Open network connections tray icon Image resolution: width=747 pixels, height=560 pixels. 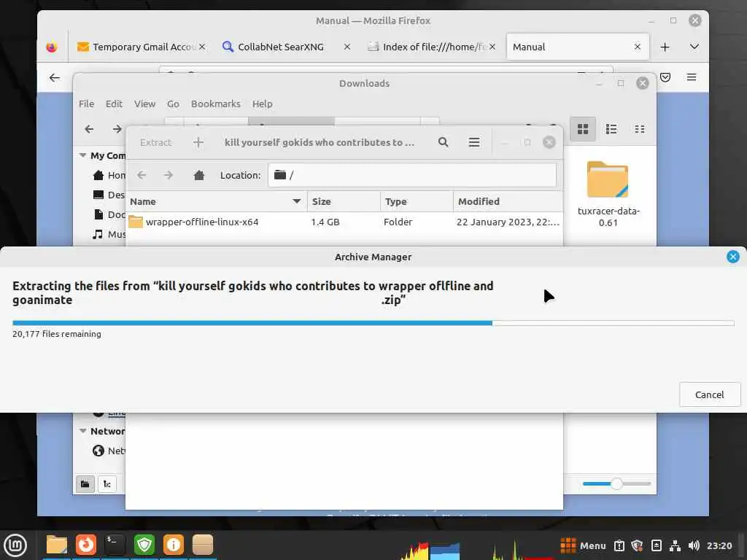coord(675,545)
